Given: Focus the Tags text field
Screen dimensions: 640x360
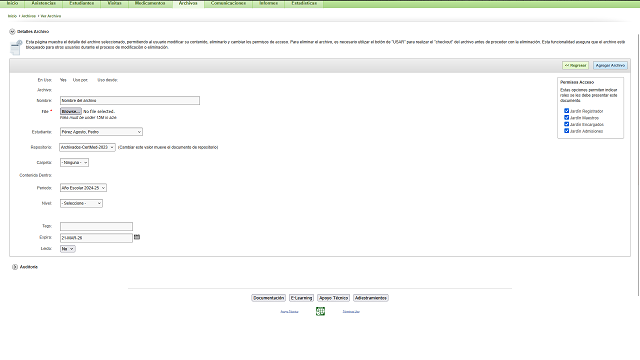Looking at the screenshot, I should 96,226.
